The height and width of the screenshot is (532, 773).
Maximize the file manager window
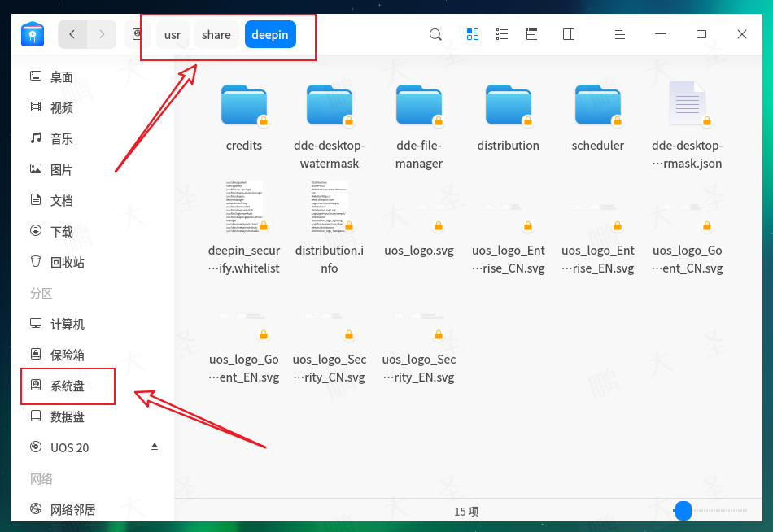tap(701, 34)
